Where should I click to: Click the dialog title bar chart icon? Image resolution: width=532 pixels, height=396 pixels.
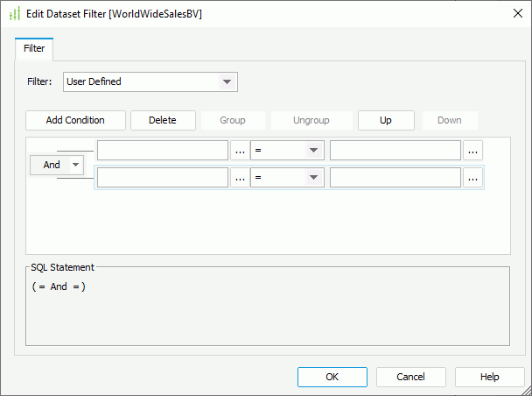pyautogui.click(x=15, y=14)
